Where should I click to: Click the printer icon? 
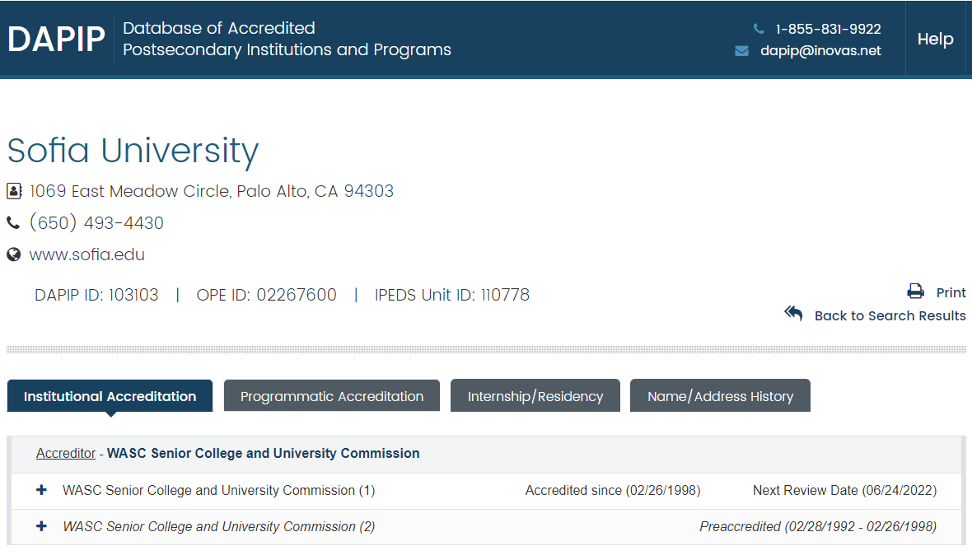point(916,292)
